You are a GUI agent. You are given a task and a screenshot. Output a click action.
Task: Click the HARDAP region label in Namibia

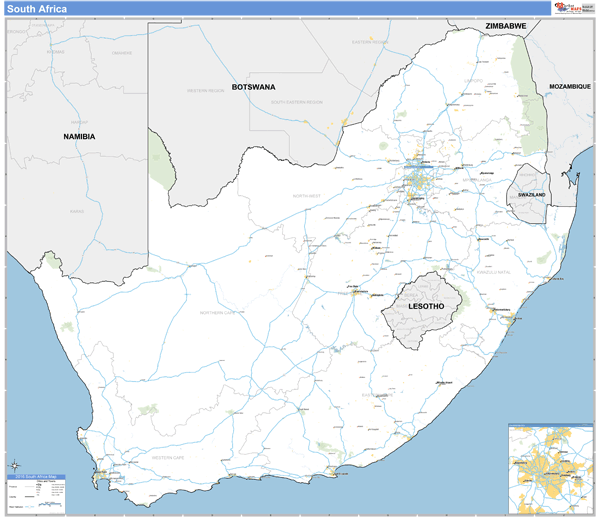[79, 122]
